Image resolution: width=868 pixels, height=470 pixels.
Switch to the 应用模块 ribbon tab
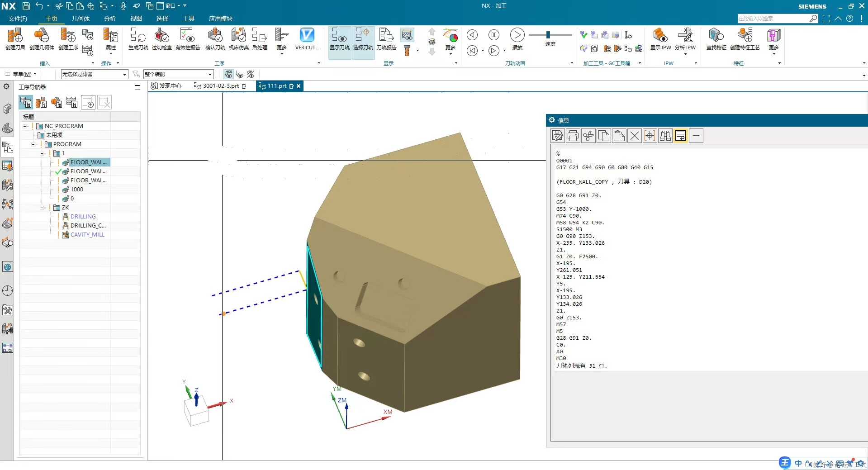click(221, 19)
